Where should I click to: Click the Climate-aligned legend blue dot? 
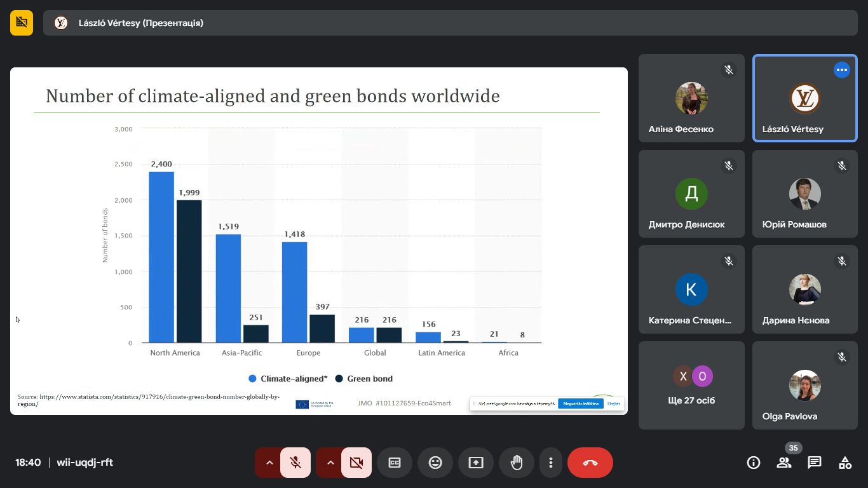[252, 379]
